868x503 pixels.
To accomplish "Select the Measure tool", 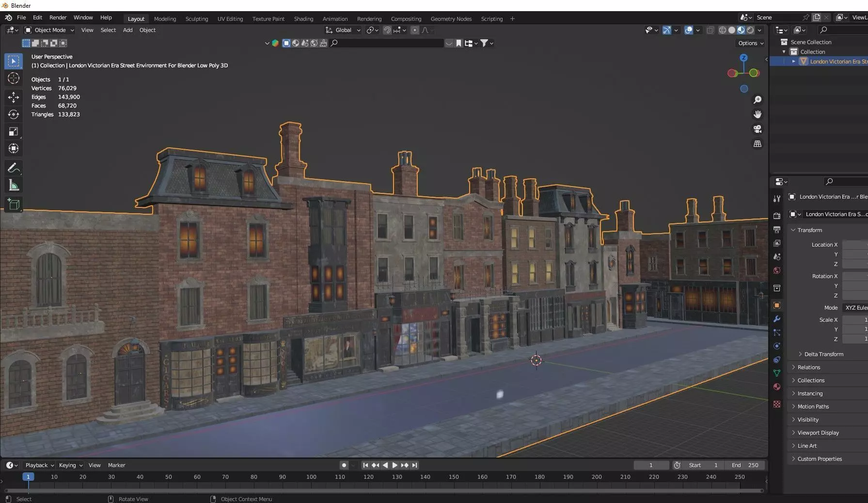I will (14, 185).
